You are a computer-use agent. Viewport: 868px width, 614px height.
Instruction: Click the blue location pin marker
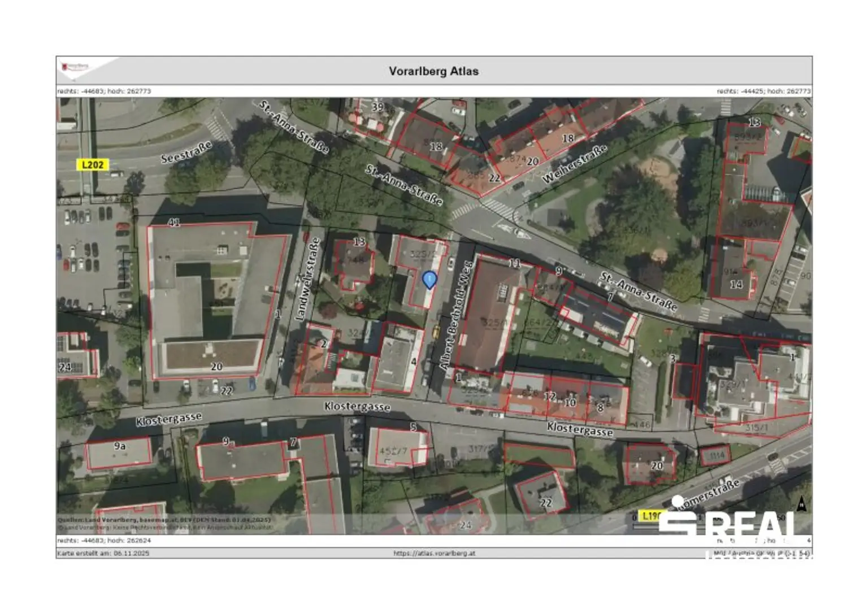430,280
